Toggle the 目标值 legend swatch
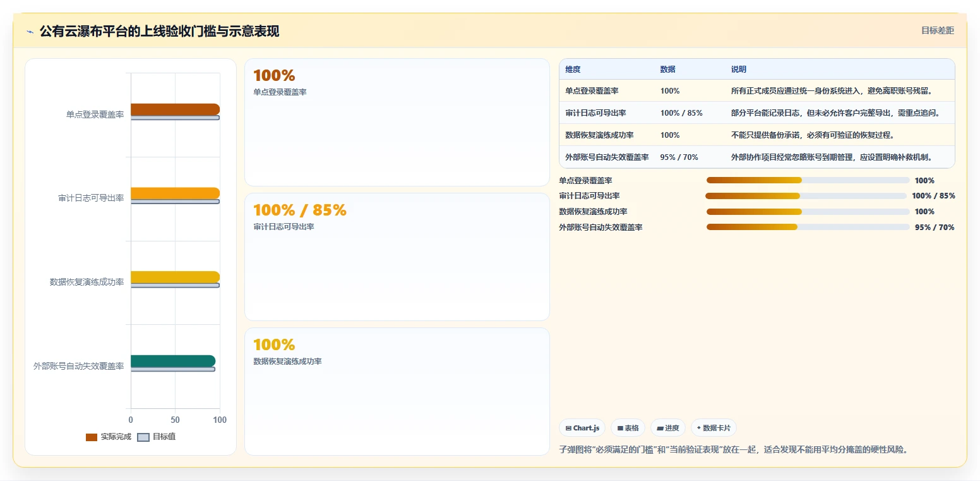 143,437
